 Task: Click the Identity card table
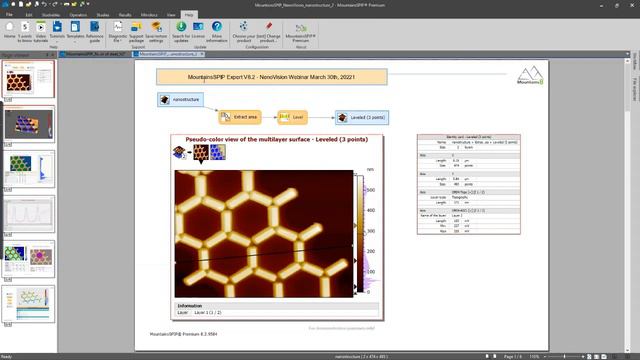pyautogui.click(x=469, y=184)
